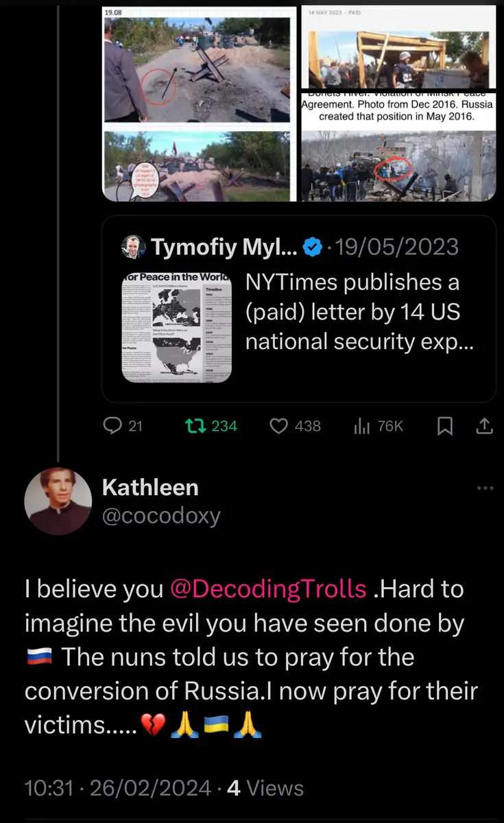Like the tweet with heart icon
The height and width of the screenshot is (823, 504).
[x=278, y=426]
